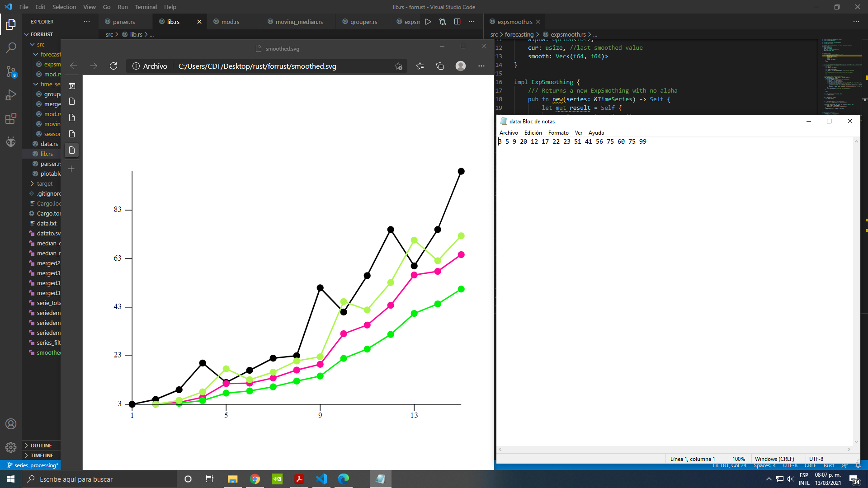Image resolution: width=868 pixels, height=488 pixels.
Task: Open browser profile avatar
Action: pos(461,66)
